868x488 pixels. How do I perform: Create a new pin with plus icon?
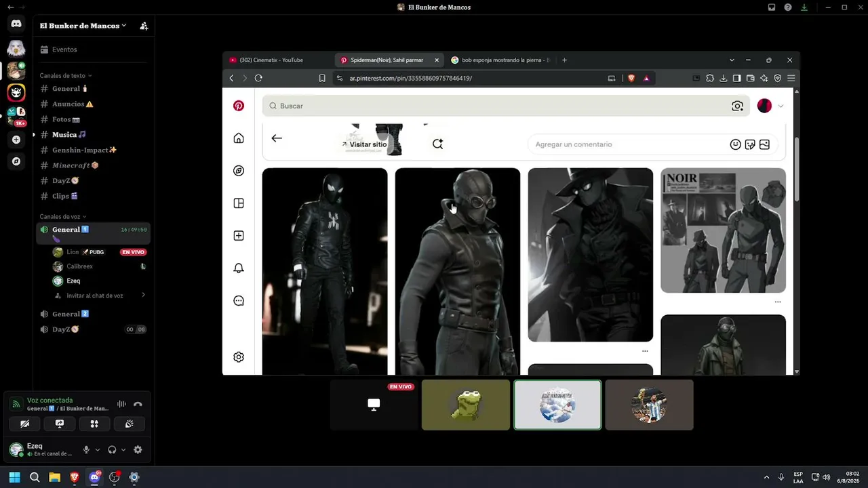click(239, 236)
